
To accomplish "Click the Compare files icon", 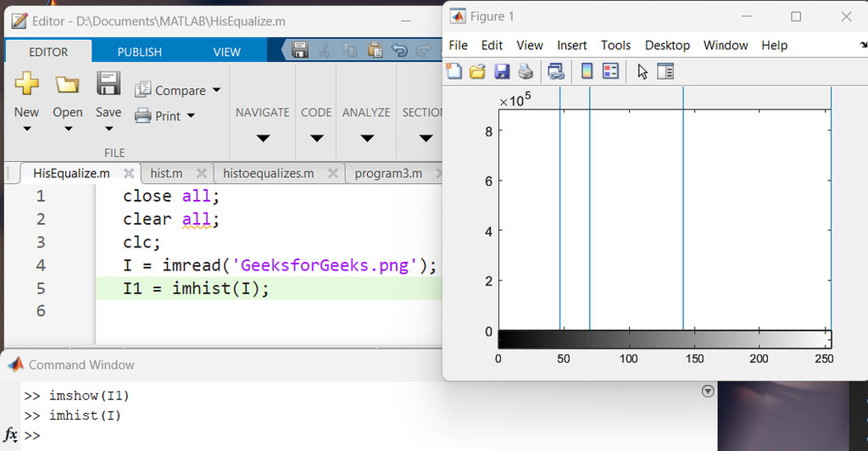I will click(x=142, y=89).
